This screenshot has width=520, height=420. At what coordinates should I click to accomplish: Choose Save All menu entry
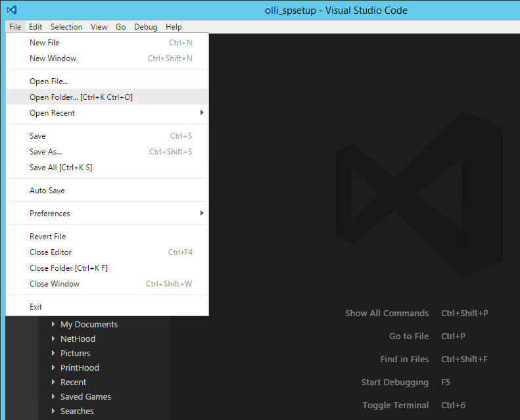pos(107,168)
